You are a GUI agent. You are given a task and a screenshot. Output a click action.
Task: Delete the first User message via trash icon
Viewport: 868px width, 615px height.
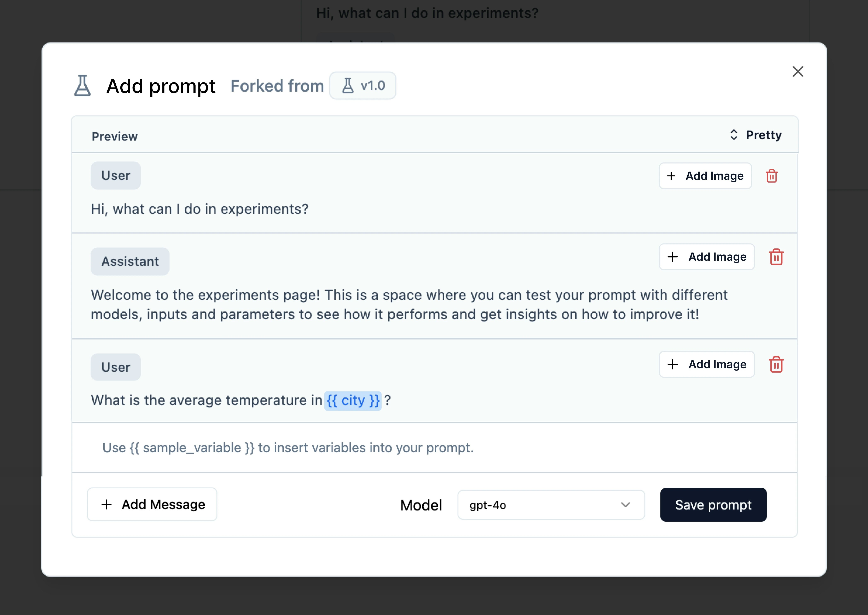click(772, 175)
